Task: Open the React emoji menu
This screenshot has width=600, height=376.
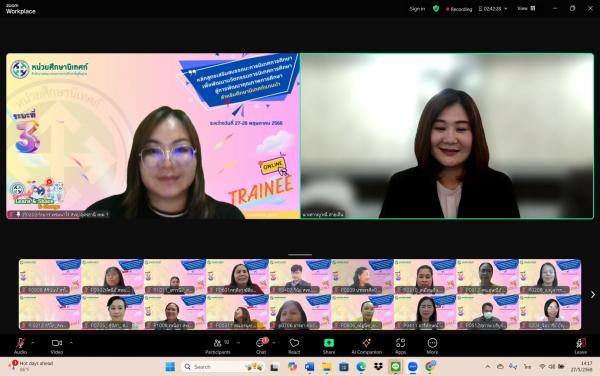Action: point(294,346)
